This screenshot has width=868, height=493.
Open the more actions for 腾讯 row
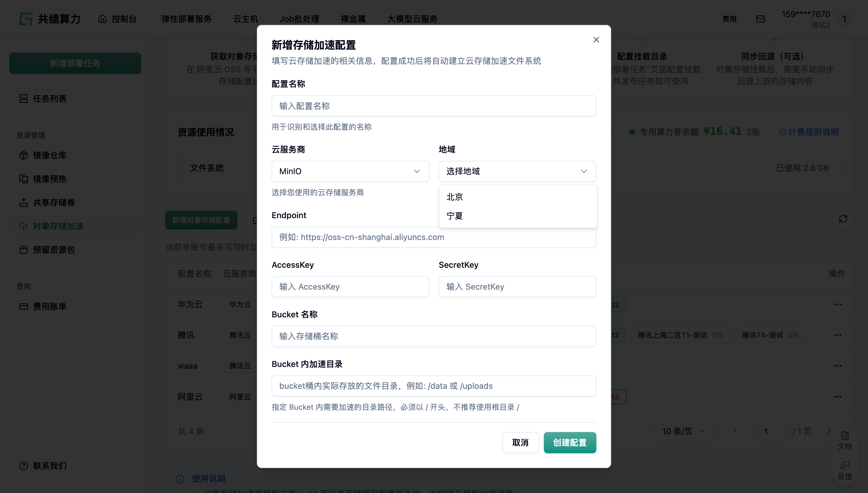click(838, 335)
